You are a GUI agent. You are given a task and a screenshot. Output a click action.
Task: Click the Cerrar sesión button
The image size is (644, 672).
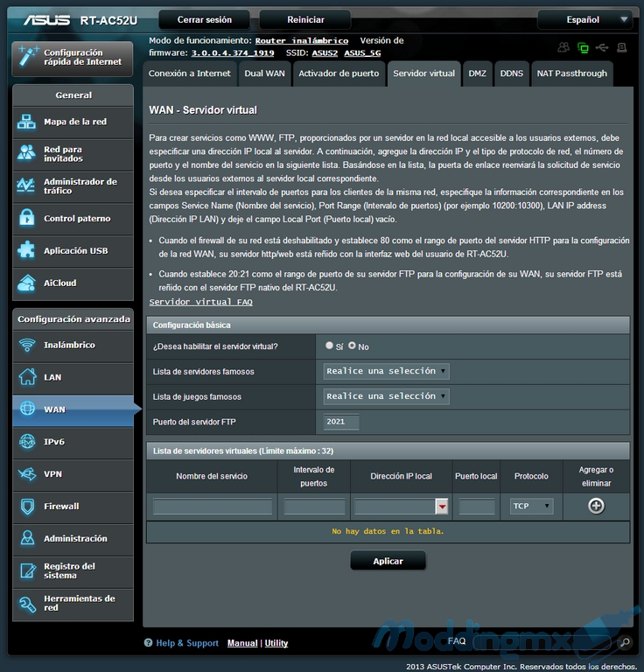tap(205, 20)
